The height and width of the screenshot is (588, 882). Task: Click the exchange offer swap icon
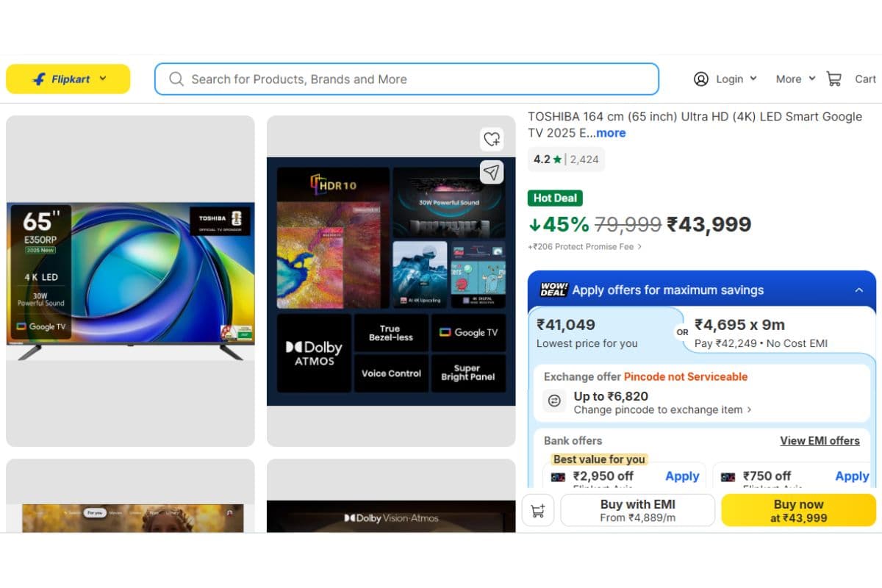[x=555, y=401]
